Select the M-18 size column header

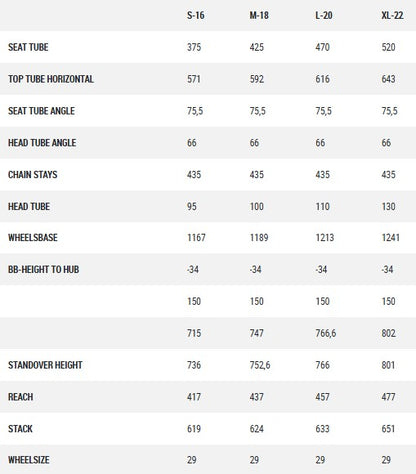(259, 15)
